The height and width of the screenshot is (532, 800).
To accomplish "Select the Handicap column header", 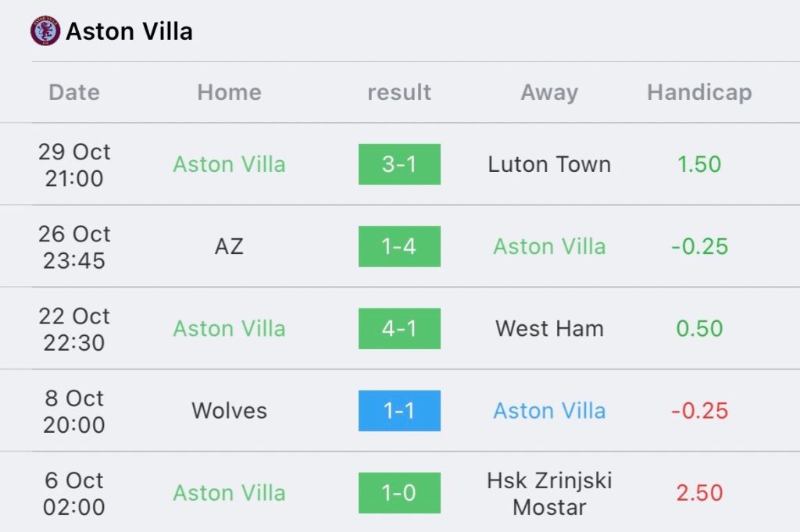I will pos(699,92).
